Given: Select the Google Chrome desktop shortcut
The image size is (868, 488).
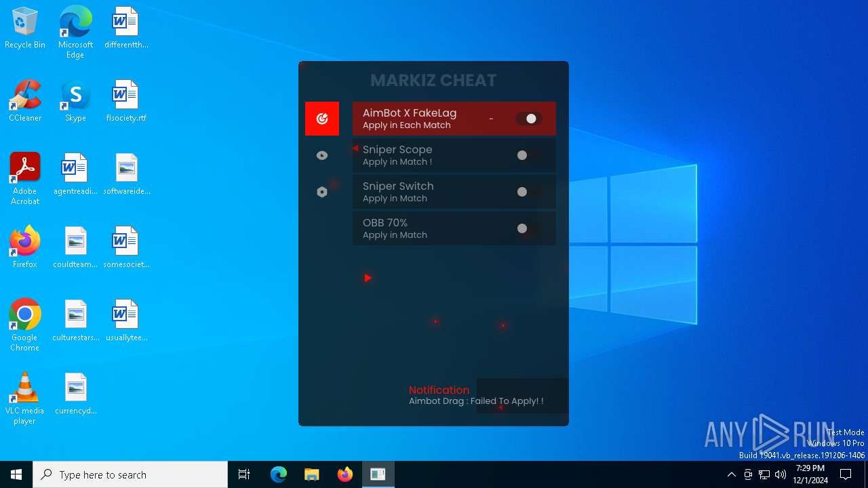Looking at the screenshot, I should point(25,325).
